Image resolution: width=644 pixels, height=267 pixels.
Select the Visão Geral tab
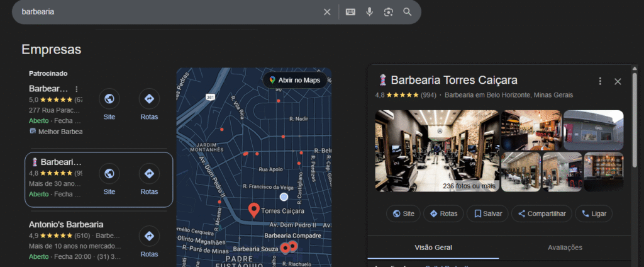[x=433, y=247]
